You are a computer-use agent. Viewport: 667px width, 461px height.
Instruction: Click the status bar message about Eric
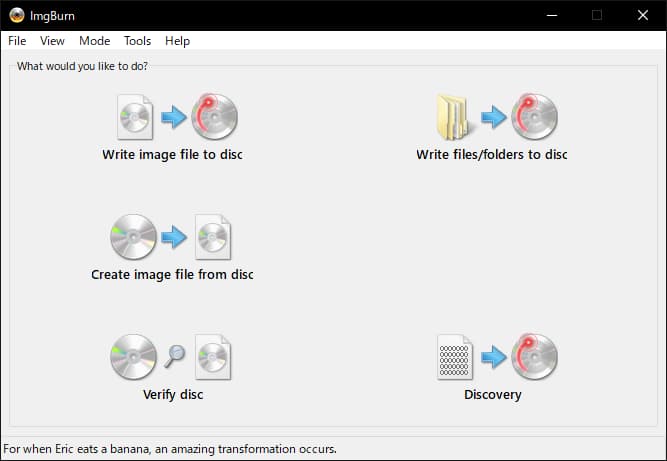(170, 449)
